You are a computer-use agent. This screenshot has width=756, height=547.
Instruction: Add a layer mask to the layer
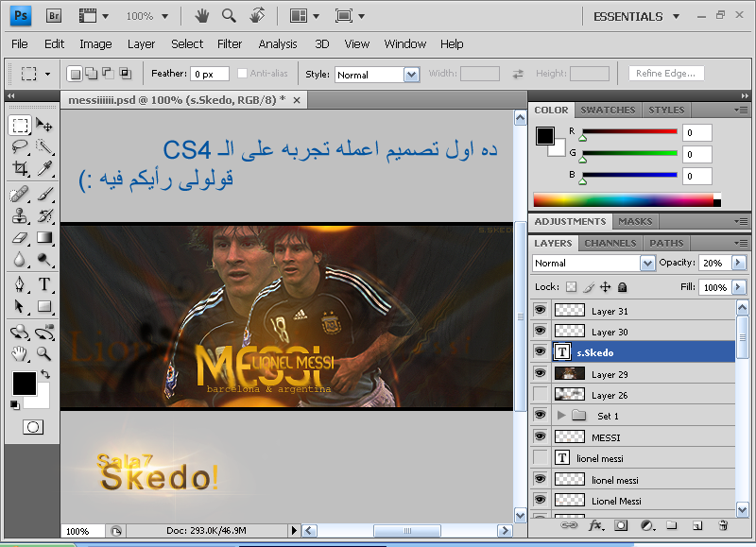point(621,525)
